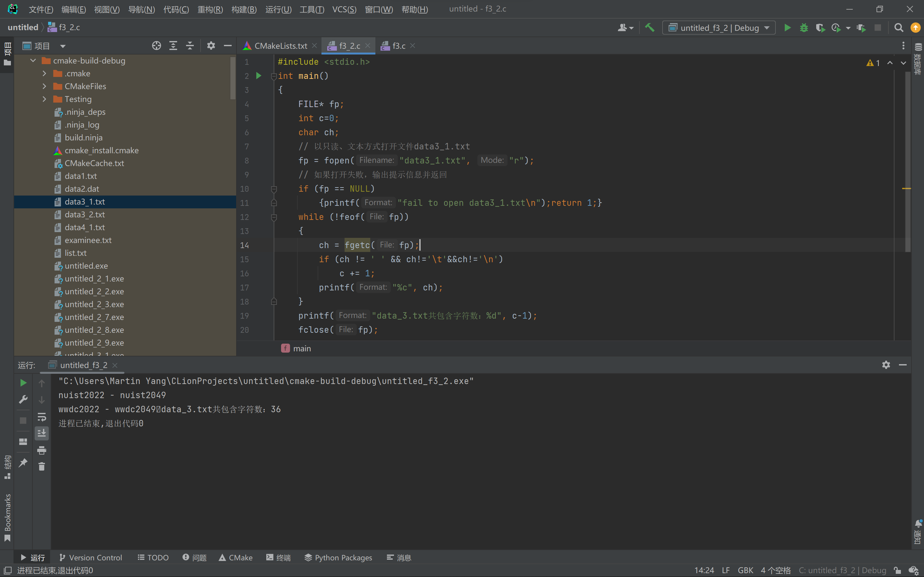Click the Build hammer icon
This screenshot has width=924, height=577.
(x=649, y=28)
